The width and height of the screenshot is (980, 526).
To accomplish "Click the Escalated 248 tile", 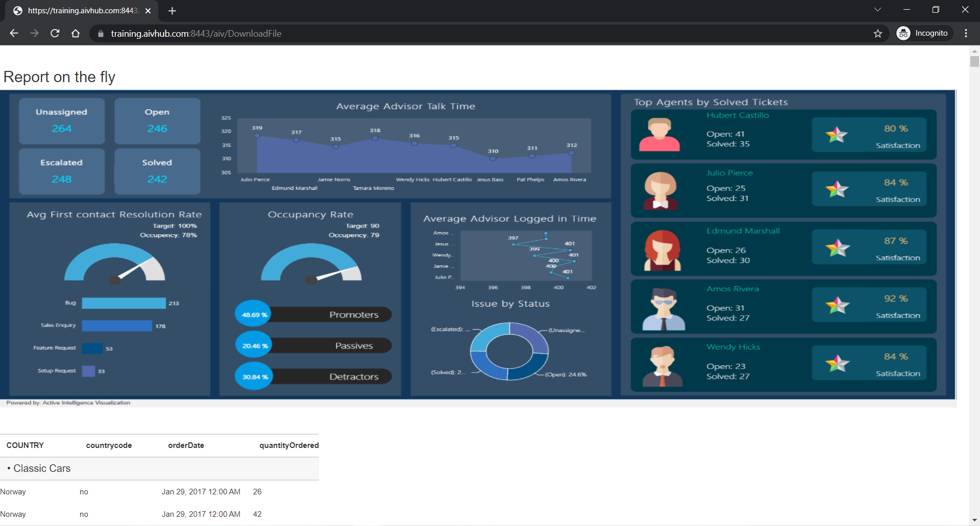I will (x=62, y=171).
